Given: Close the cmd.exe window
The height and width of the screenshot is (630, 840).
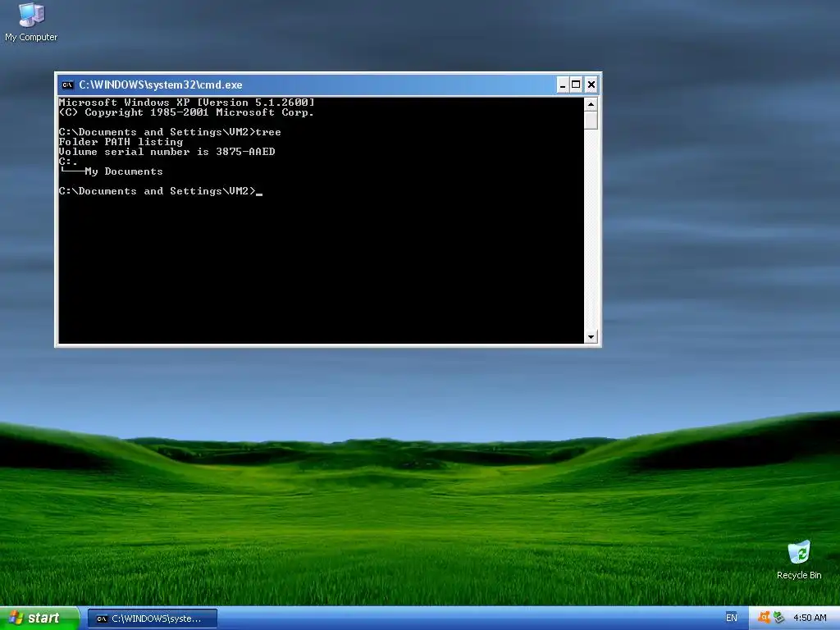Looking at the screenshot, I should tap(591, 84).
